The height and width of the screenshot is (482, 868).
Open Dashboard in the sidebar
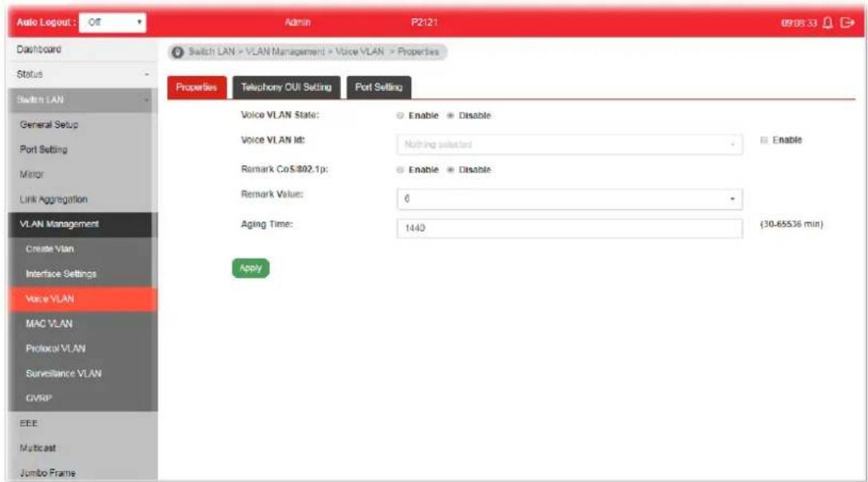tap(83, 49)
